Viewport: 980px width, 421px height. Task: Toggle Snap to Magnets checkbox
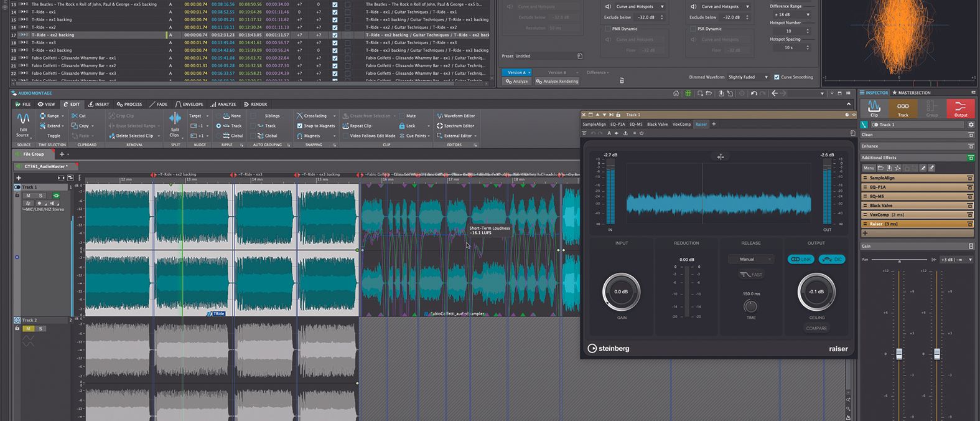point(299,126)
